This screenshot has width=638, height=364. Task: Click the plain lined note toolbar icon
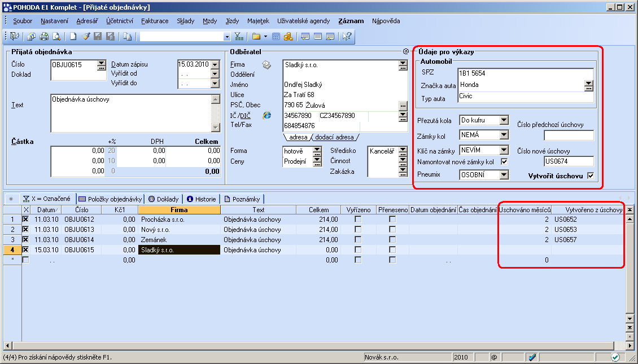(x=318, y=37)
